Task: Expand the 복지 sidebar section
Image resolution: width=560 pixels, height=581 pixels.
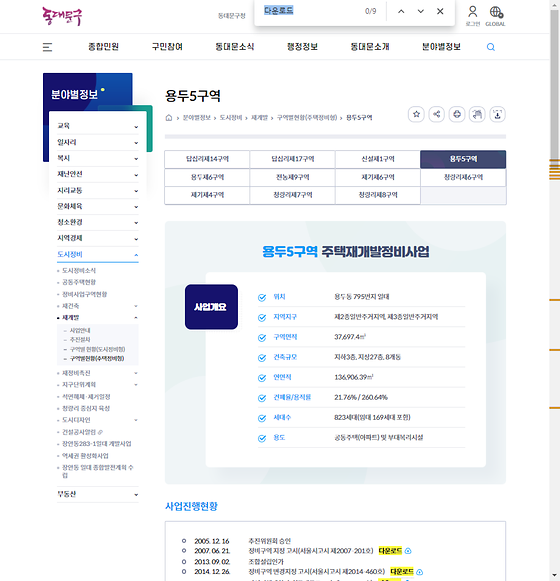Action: (98, 158)
